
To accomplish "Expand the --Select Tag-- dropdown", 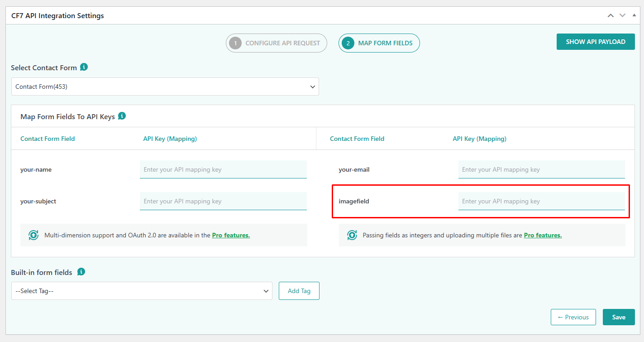I will tap(142, 291).
